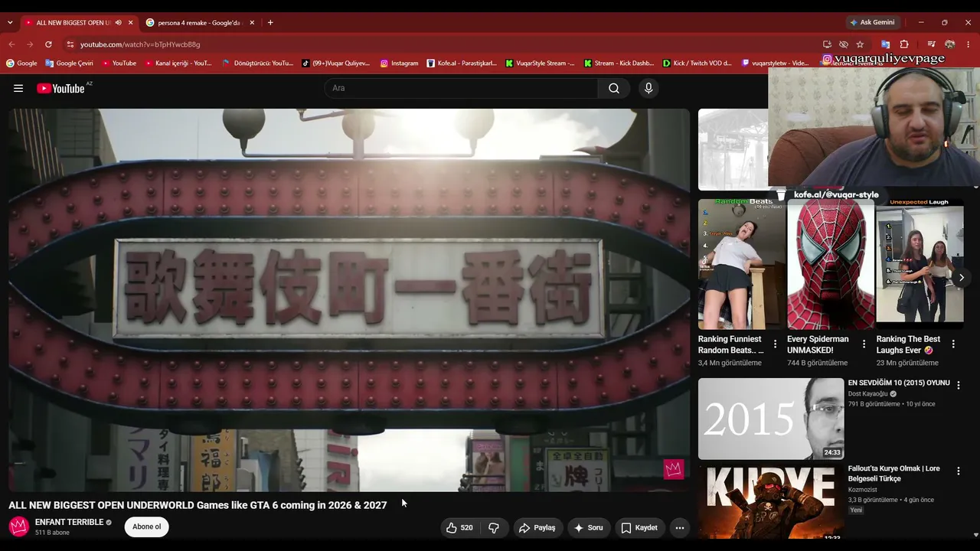Bookmark this page with the star
Viewport: 980px width, 551px height.
[860, 44]
